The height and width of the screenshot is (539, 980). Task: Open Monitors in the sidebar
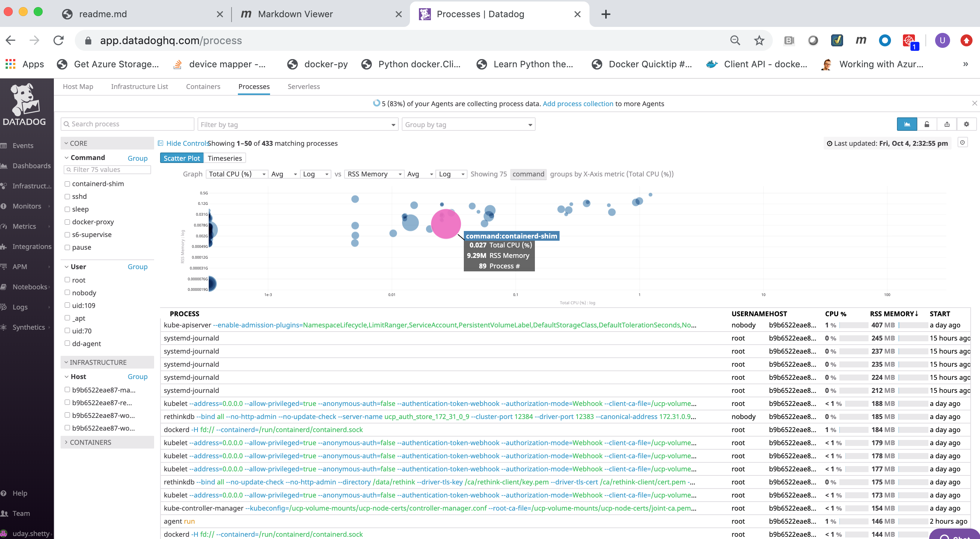point(27,206)
